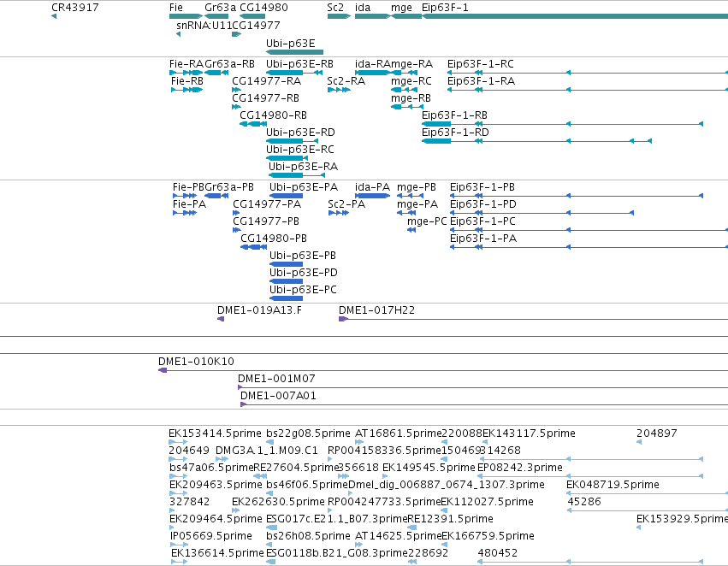
Task: Select transcript Fie-RA
Action: tap(186, 63)
